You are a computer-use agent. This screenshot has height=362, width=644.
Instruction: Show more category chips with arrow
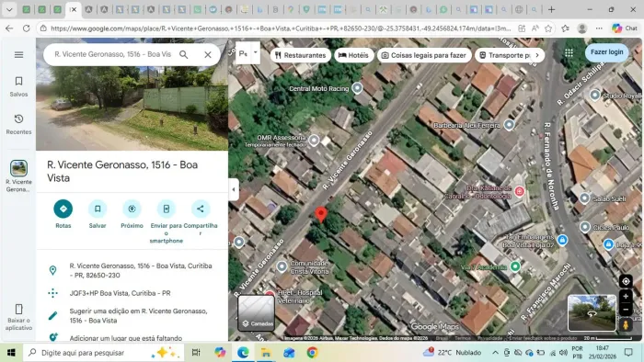[537, 55]
